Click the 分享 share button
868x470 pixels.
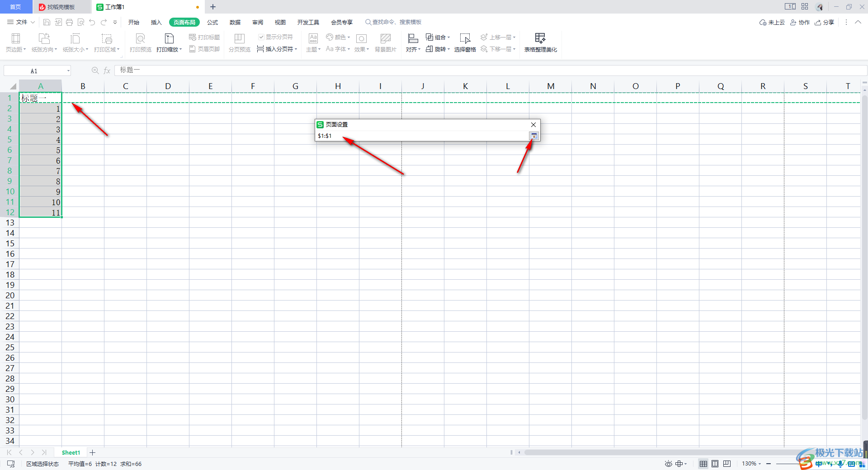824,22
